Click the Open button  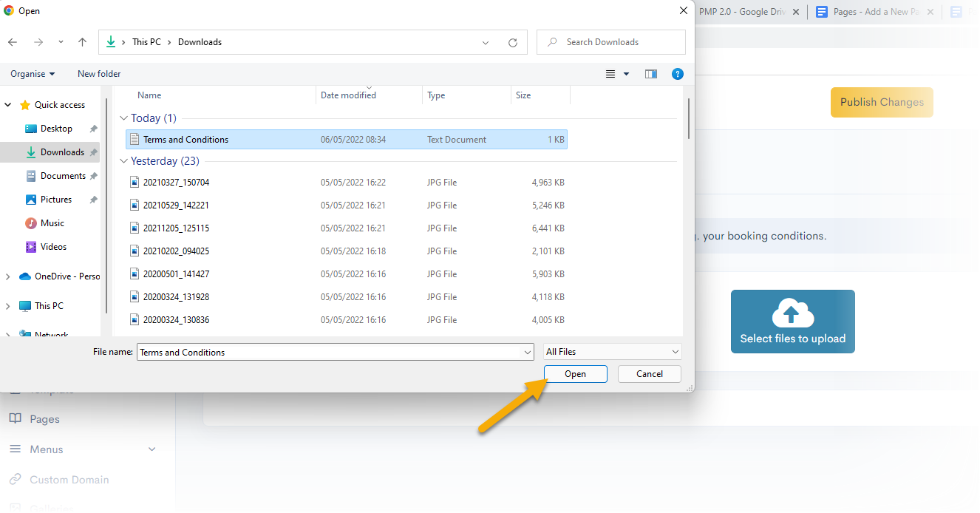coord(575,374)
